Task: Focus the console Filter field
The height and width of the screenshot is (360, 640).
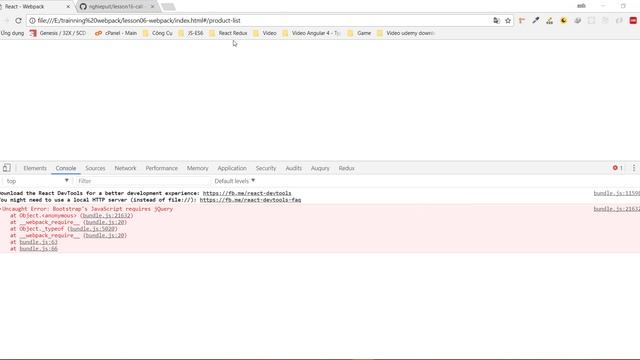Action: pos(143,181)
